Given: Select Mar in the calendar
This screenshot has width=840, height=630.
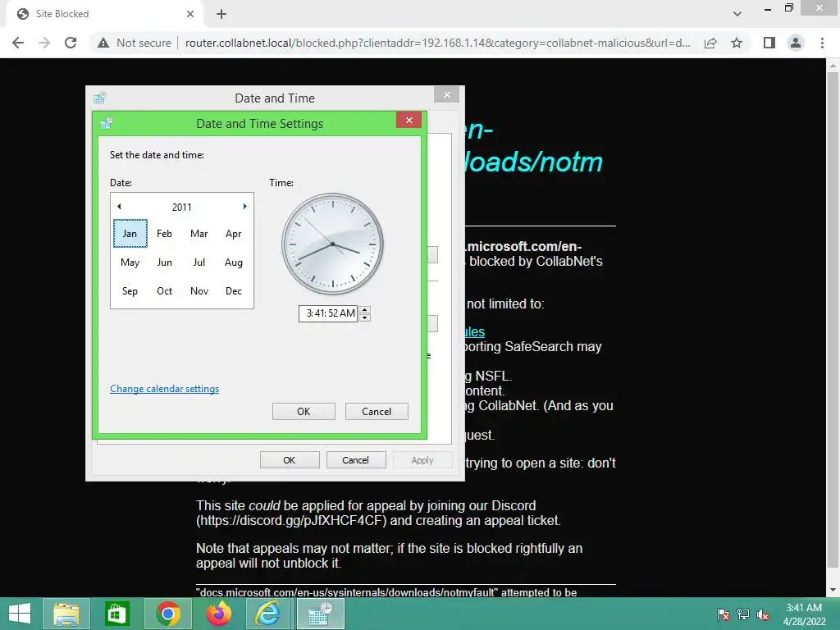Looking at the screenshot, I should pyautogui.click(x=199, y=234).
